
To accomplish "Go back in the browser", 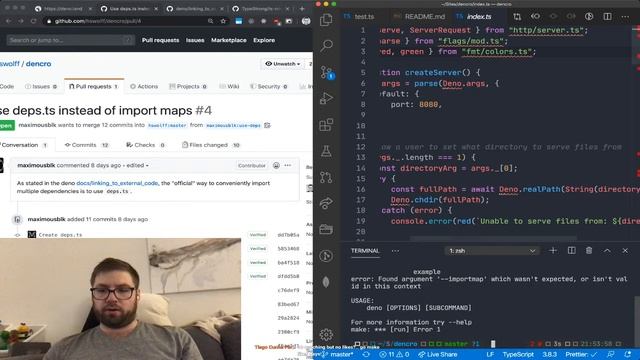I will 9,21.
